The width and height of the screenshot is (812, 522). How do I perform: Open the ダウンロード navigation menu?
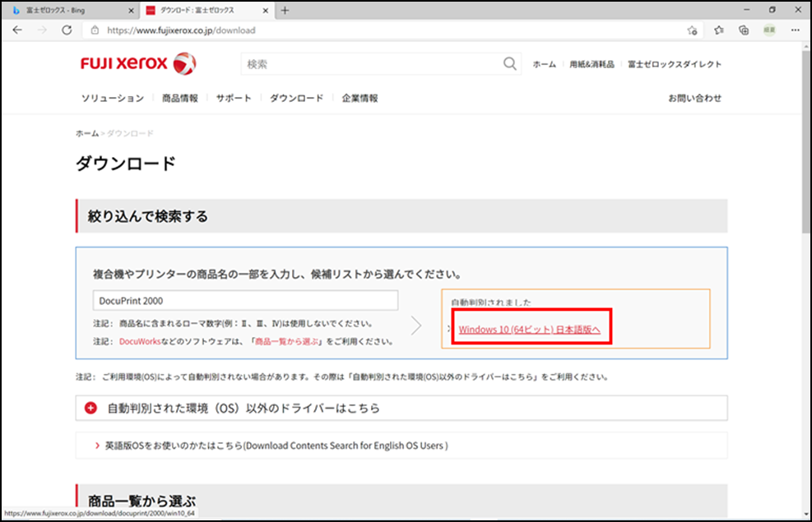tap(296, 98)
